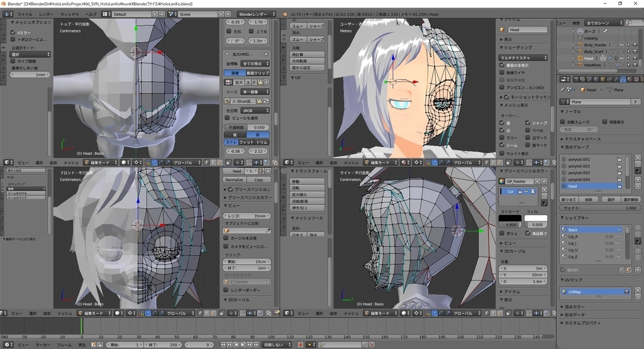644x349 pixels.
Task: Add a new vertex group with plus button
Action: [638, 158]
